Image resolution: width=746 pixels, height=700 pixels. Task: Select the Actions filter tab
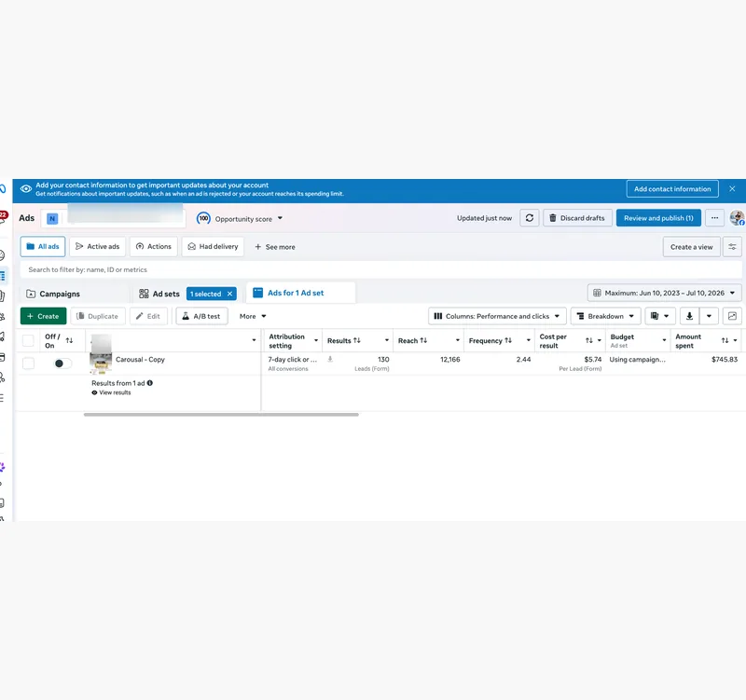pos(153,247)
